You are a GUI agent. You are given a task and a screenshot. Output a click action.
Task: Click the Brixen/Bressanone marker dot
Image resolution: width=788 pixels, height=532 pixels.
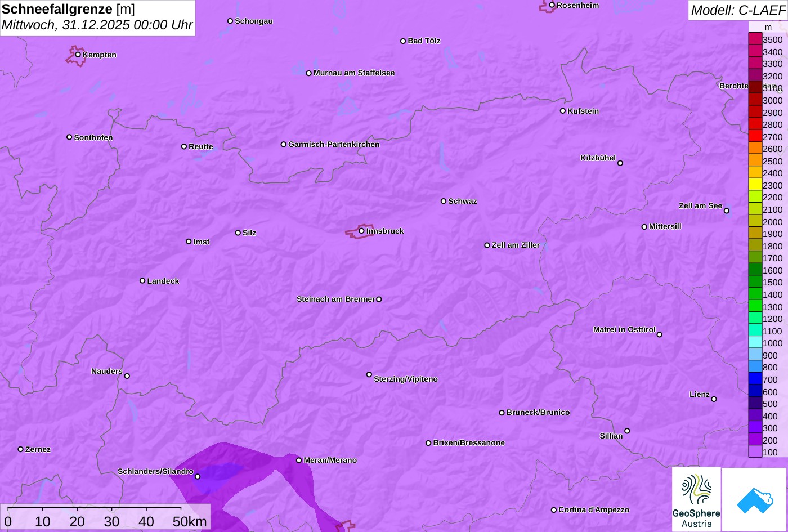(x=428, y=443)
